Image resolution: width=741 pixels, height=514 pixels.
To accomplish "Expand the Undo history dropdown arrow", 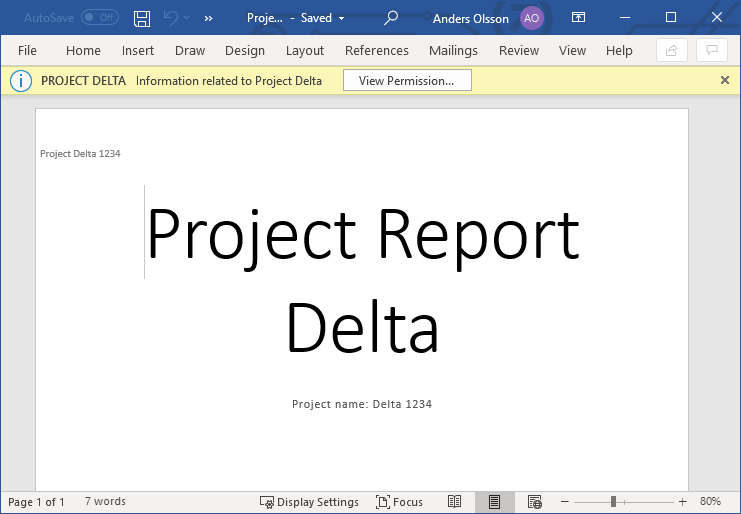I will 187,18.
